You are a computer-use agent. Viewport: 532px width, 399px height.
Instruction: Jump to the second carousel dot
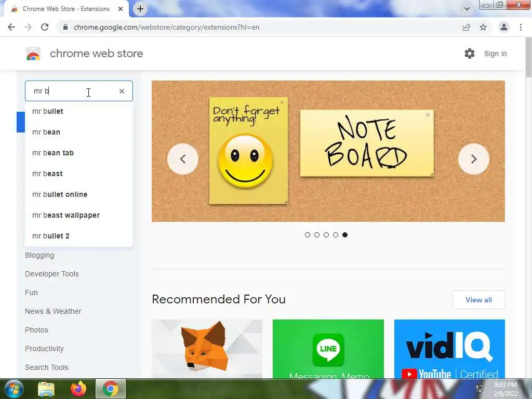317,235
